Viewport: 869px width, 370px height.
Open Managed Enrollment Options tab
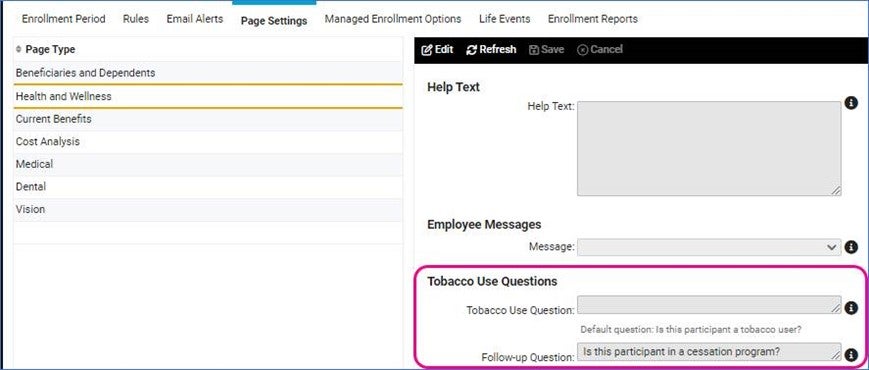(393, 19)
